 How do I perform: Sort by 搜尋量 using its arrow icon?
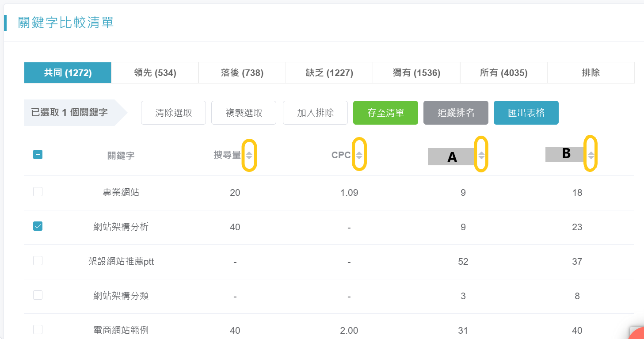249,155
